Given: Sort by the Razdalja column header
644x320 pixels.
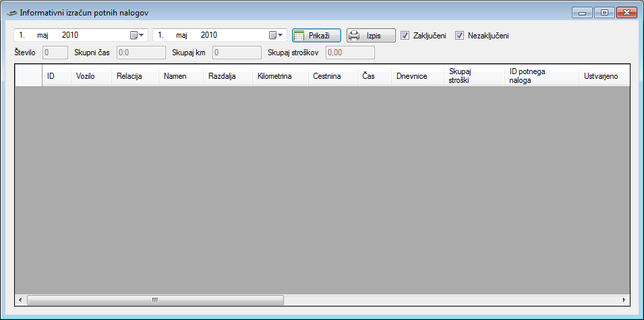Looking at the screenshot, I should coord(227,76).
